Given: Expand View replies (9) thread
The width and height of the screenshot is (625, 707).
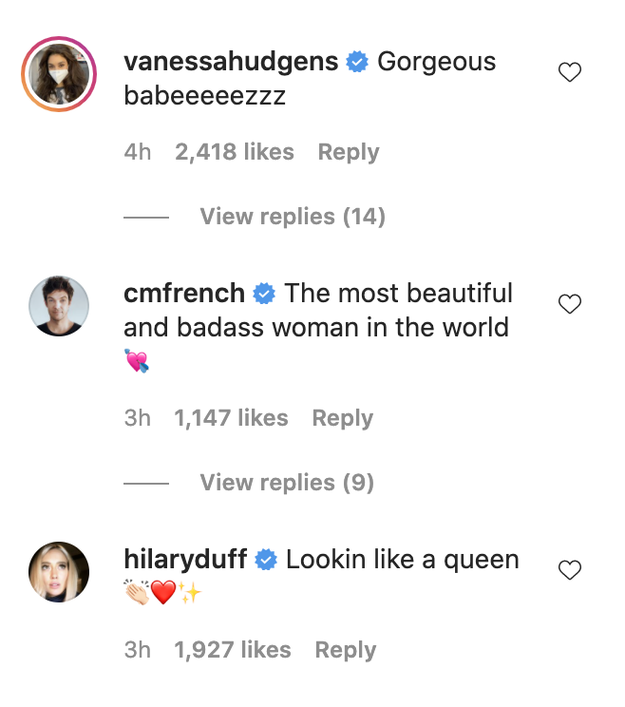Looking at the screenshot, I should (x=286, y=483).
